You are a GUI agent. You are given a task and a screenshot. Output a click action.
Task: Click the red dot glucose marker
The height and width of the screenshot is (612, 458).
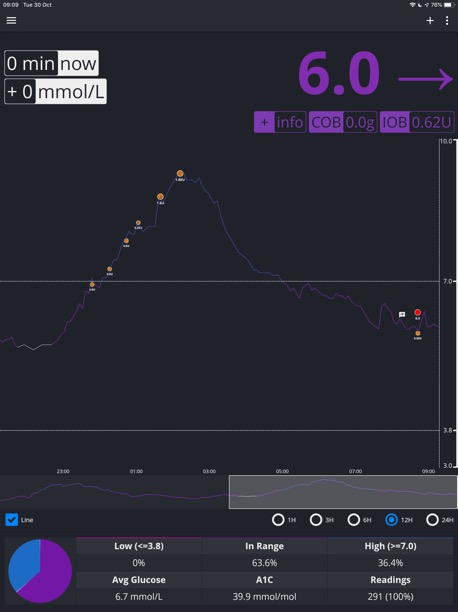(417, 312)
